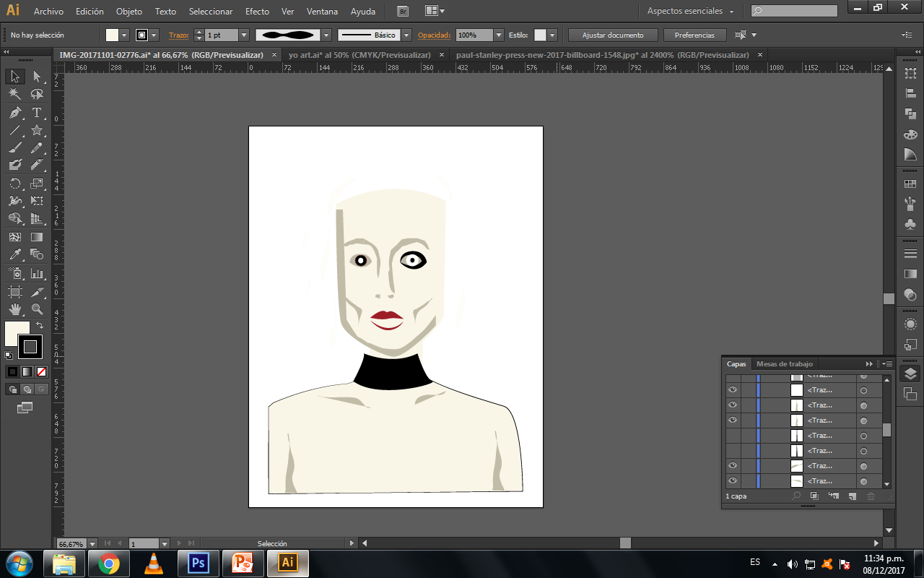Enable Draw Inside mode
This screenshot has width=924, height=578.
[x=41, y=389]
